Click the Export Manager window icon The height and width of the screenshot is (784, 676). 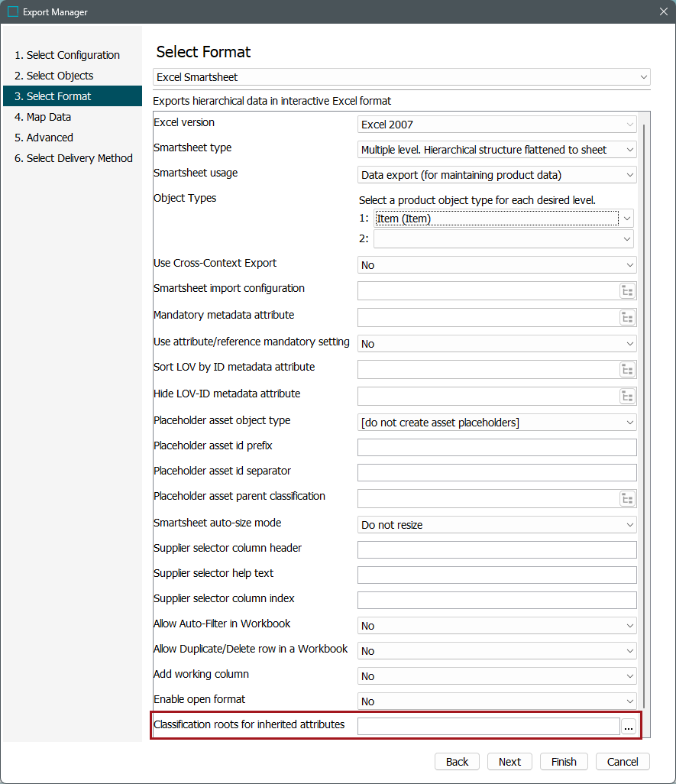point(13,11)
